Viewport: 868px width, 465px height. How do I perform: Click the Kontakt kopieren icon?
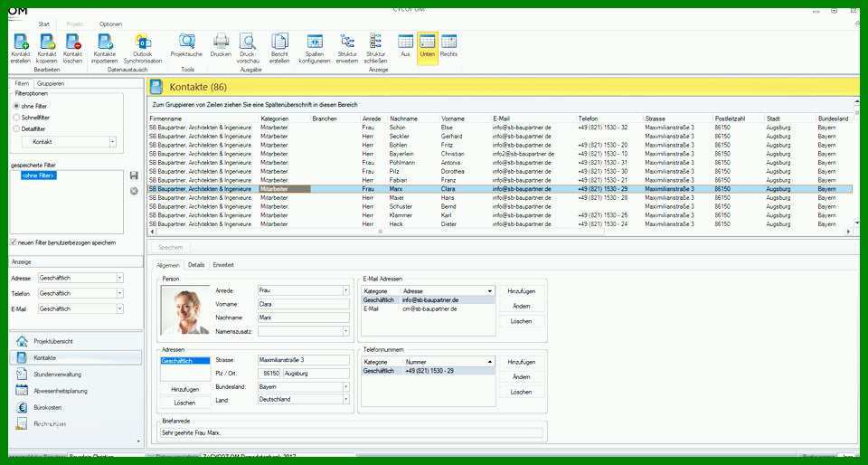[x=47, y=43]
